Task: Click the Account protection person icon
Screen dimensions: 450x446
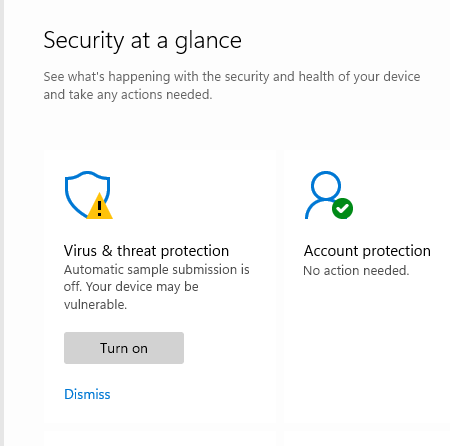Action: tap(324, 195)
